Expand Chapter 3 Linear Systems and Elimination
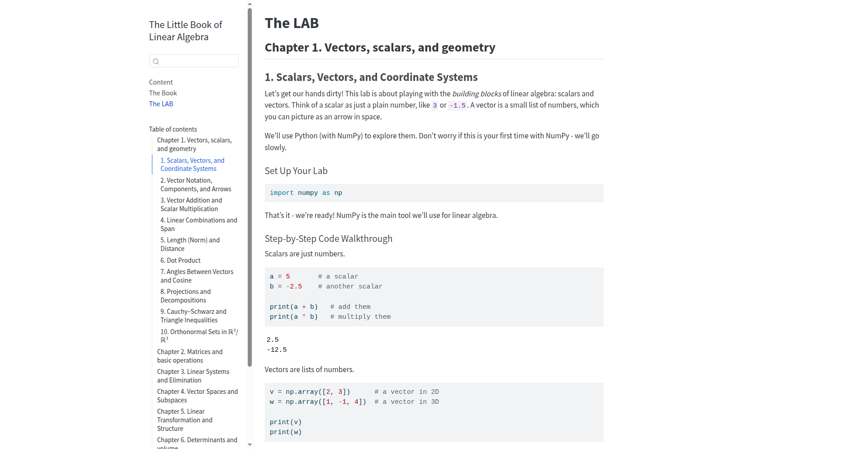This screenshot has width=868, height=449. click(193, 376)
